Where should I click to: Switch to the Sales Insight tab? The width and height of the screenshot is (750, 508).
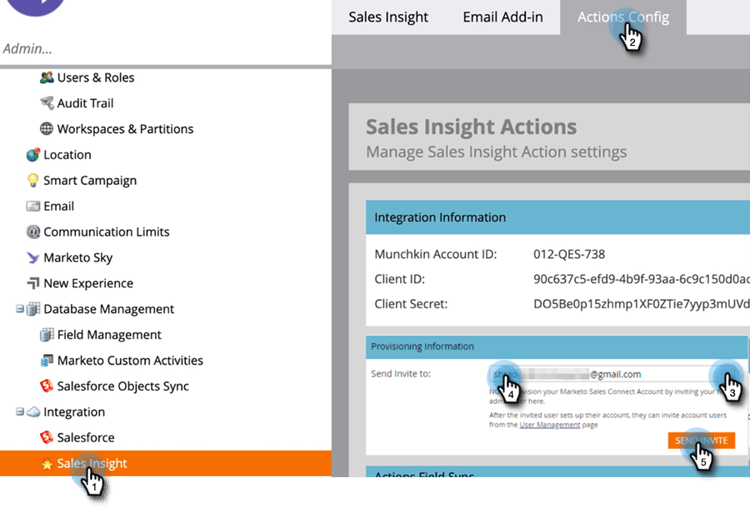pyautogui.click(x=388, y=17)
